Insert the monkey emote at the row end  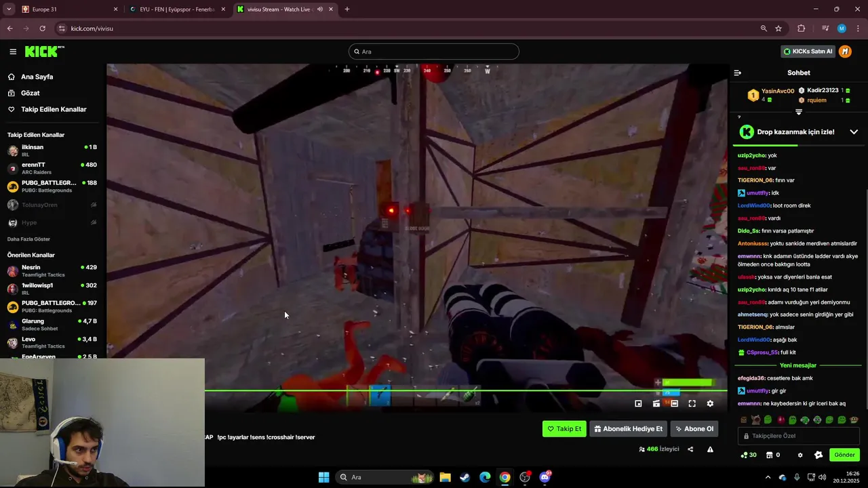pos(854,420)
